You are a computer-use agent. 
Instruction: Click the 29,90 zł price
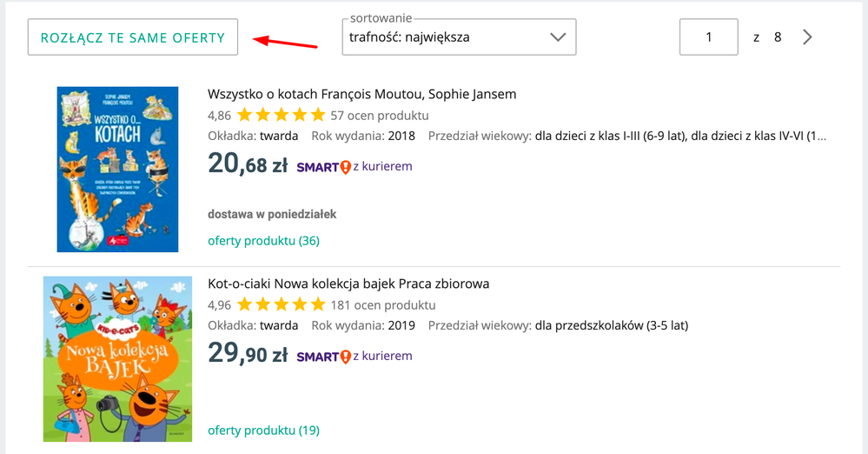(248, 353)
